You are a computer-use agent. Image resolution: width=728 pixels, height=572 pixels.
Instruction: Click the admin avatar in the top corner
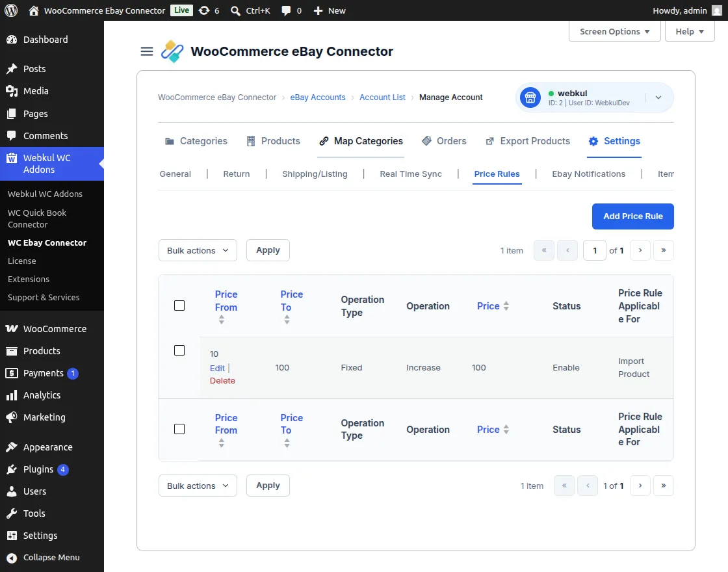[x=717, y=10]
